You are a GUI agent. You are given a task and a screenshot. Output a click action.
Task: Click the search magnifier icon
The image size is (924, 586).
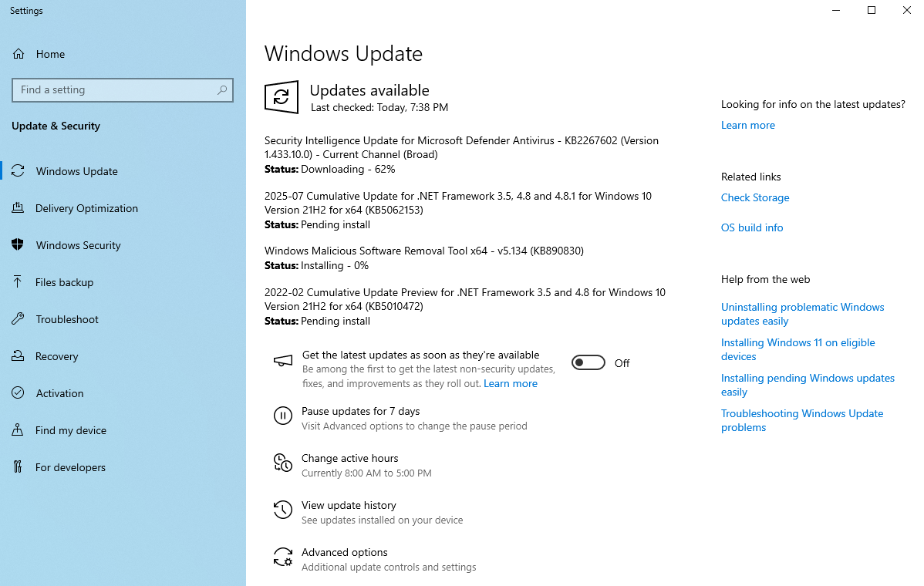coord(221,90)
